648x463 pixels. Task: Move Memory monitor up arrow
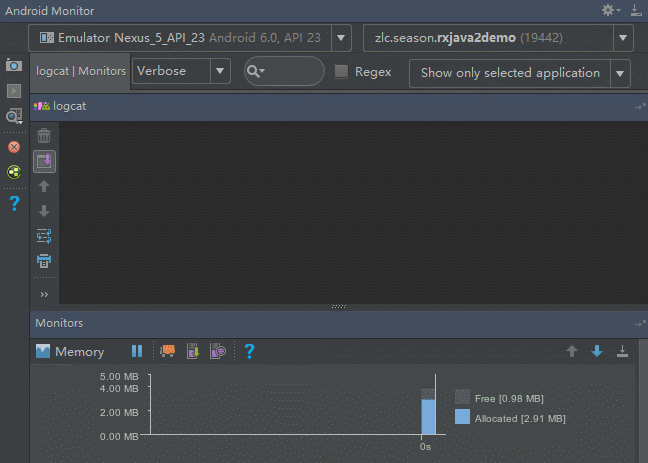572,351
